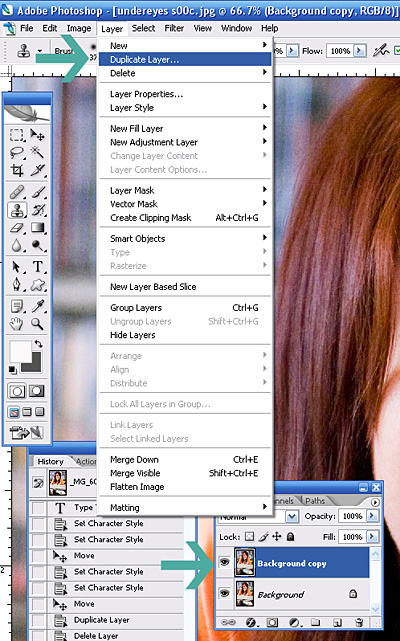Open the layer Opacity slider arrow
The width and height of the screenshot is (400, 641).
pos(372,515)
